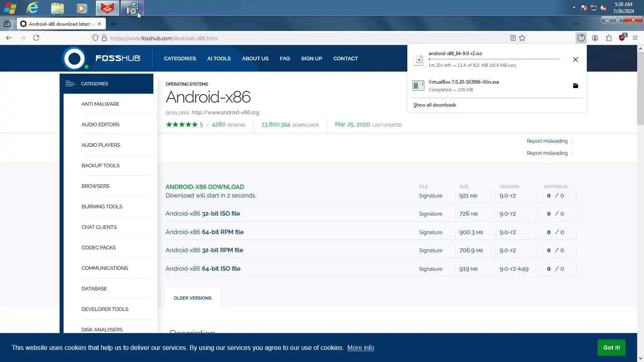Viewport: 644px width, 362px height.
Task: Open the BURNING TOOLS category
Action: click(102, 206)
